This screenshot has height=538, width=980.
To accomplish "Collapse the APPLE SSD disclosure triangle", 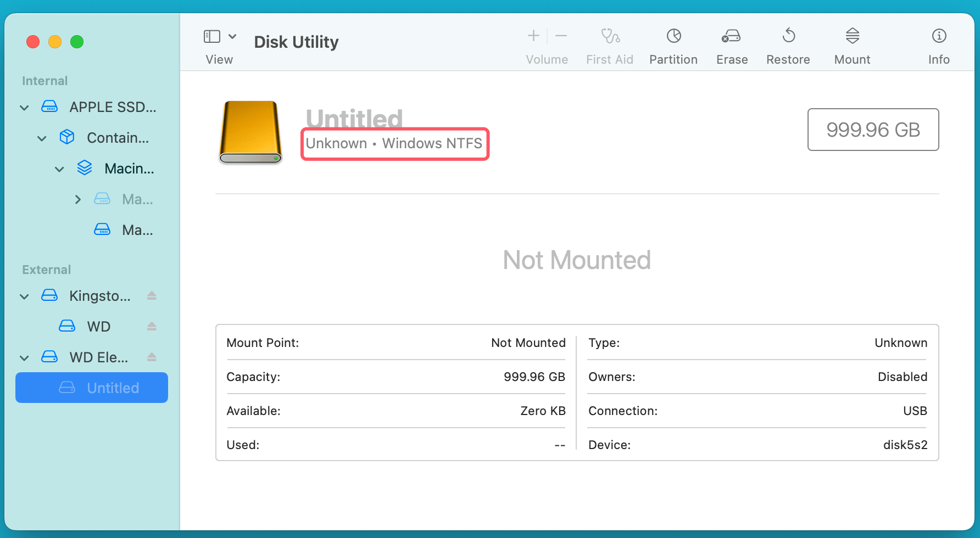I will click(x=24, y=107).
